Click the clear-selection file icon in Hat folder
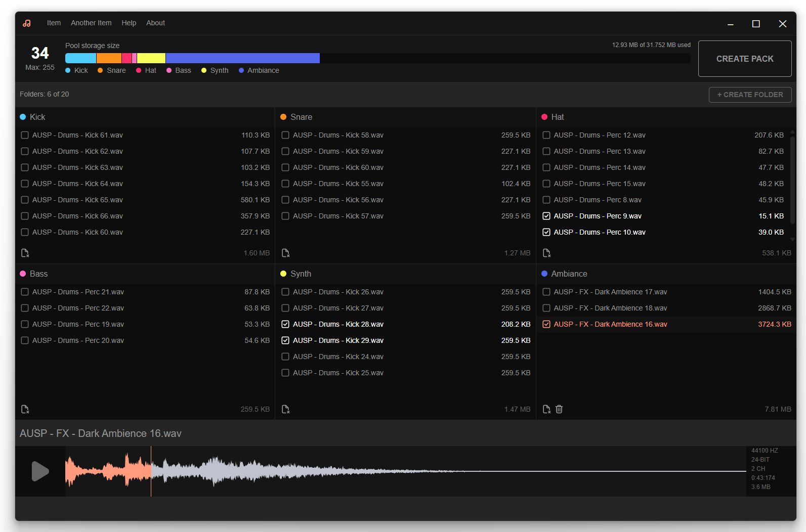 (546, 253)
